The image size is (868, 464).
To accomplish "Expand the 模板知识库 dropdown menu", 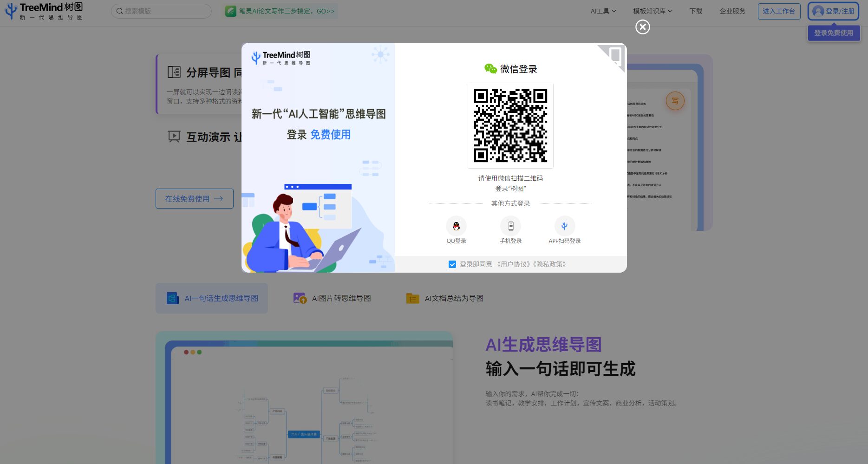I will [652, 11].
